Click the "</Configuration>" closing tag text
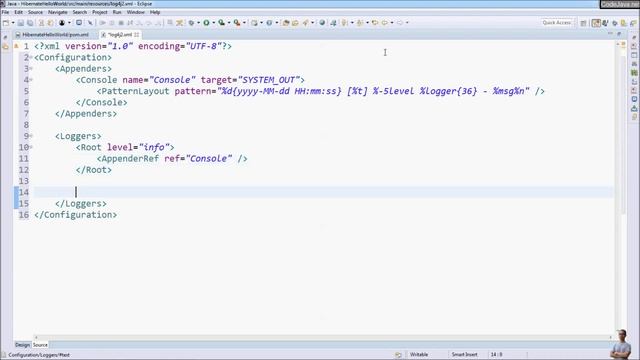640x360 pixels. coord(76,215)
